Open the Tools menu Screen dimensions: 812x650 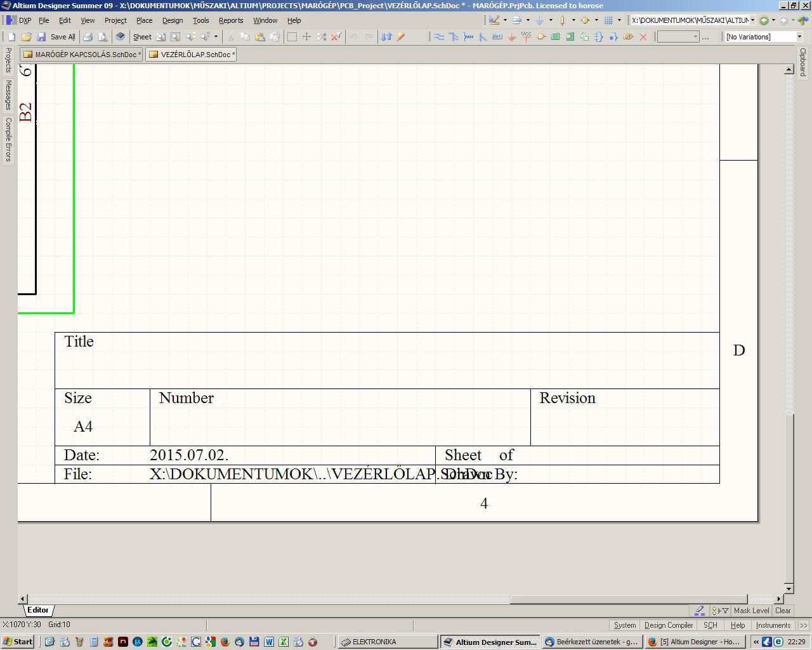[x=201, y=20]
